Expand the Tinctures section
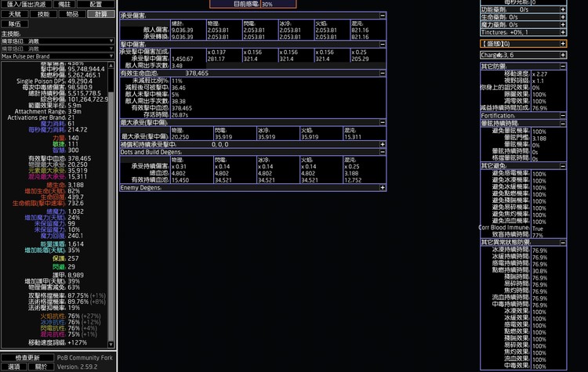This screenshot has height=372, width=588. tap(563, 31)
